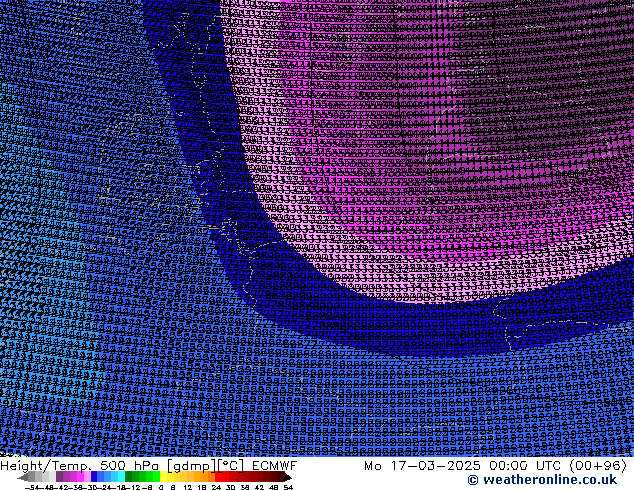Click the '500 hPa' pressure level label
634x490 pixels.
click(x=129, y=466)
